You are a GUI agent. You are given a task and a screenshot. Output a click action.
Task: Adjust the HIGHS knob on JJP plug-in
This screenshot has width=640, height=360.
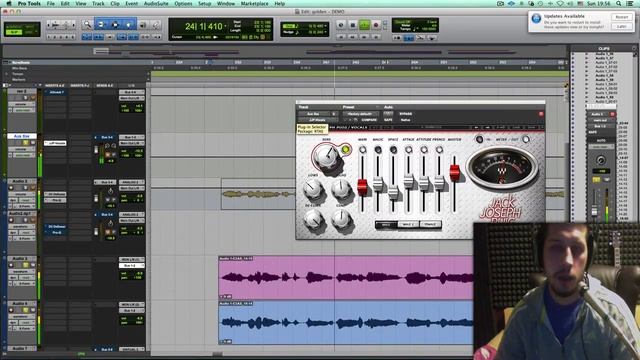(341, 188)
